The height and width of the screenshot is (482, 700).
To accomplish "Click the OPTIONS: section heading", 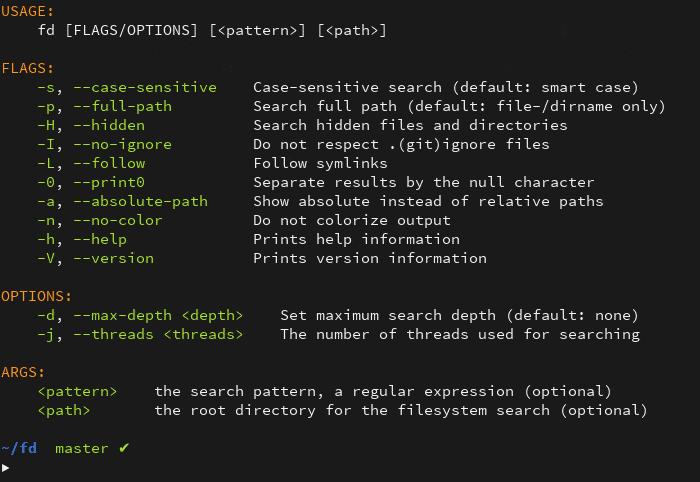I will (36, 296).
